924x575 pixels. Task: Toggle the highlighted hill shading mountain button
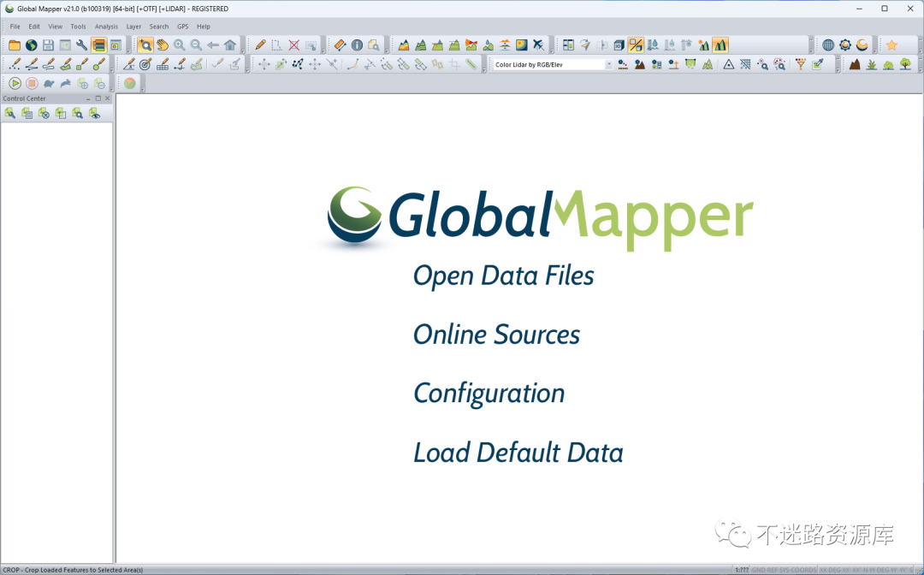(x=720, y=45)
